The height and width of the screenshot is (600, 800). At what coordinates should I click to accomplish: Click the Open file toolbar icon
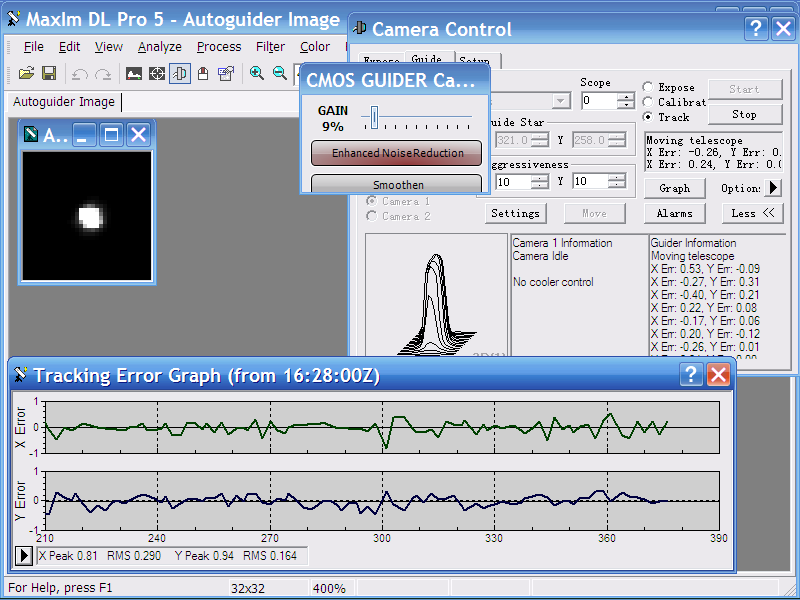click(x=27, y=73)
